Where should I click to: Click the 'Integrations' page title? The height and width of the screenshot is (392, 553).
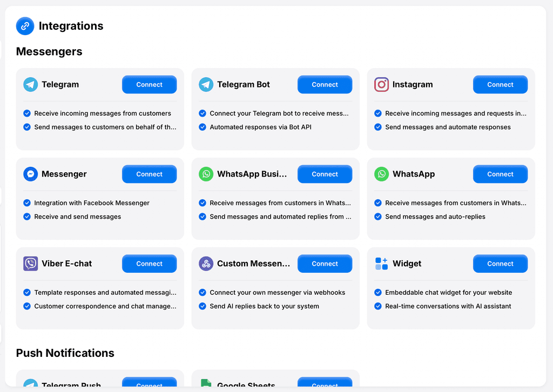pyautogui.click(x=71, y=26)
